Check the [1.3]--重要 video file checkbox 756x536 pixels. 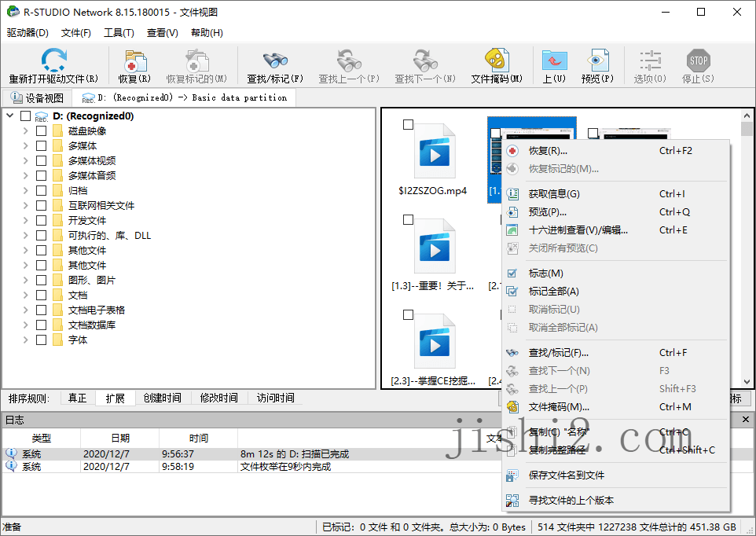pos(408,220)
